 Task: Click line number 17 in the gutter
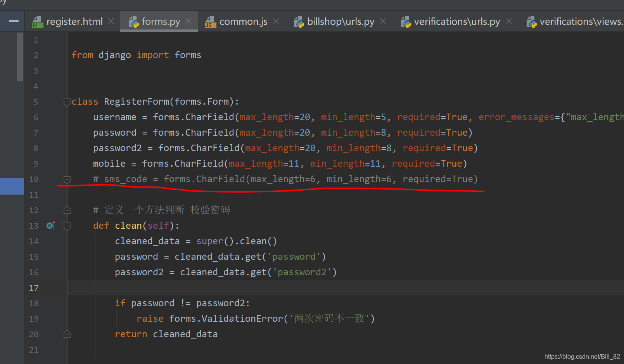(x=34, y=288)
